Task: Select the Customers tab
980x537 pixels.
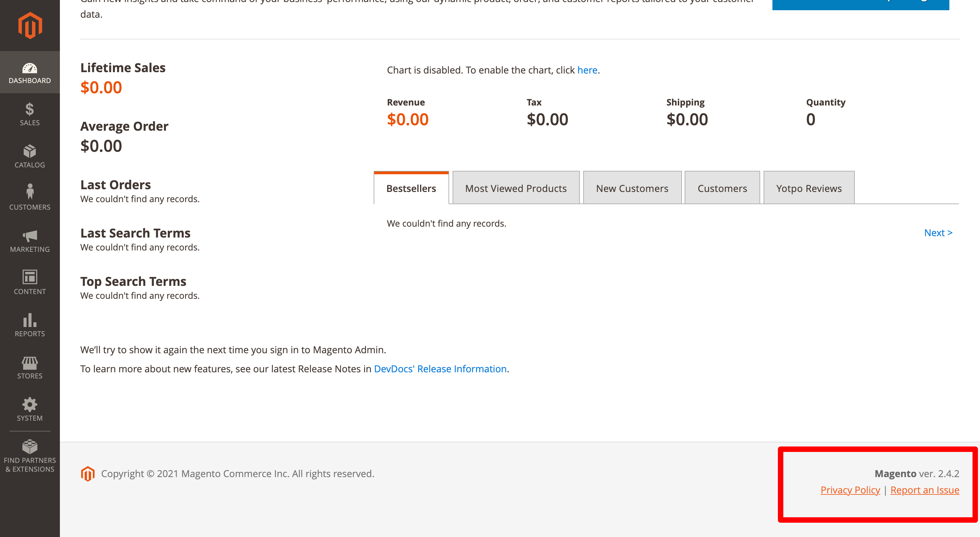Action: click(722, 188)
